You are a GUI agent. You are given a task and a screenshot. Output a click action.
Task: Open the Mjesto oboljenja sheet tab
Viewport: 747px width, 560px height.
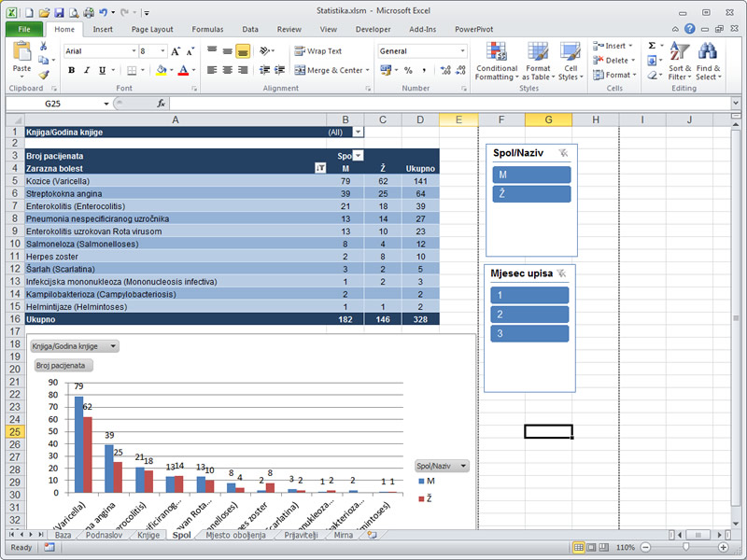tap(235, 535)
